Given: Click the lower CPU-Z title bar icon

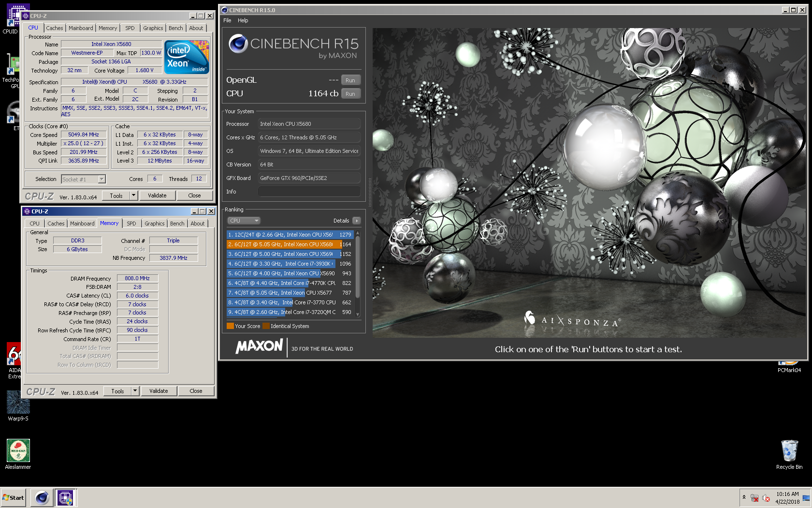Looking at the screenshot, I should pos(27,211).
